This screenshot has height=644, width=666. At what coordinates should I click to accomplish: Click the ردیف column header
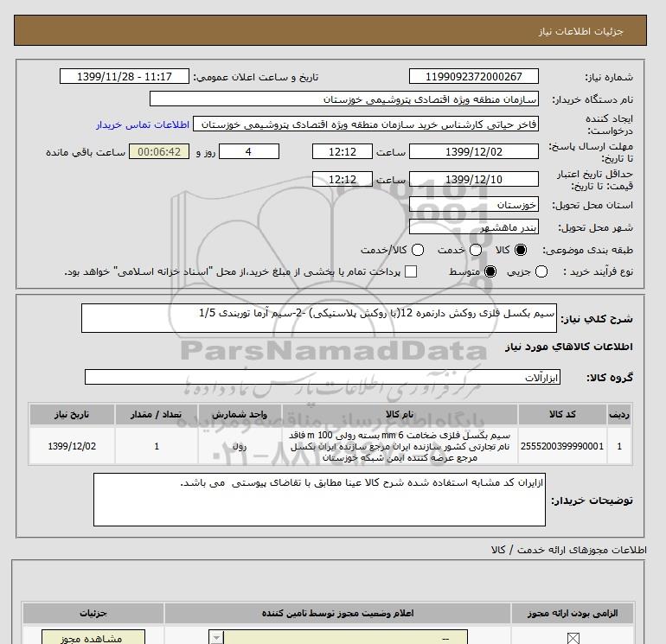619,414
